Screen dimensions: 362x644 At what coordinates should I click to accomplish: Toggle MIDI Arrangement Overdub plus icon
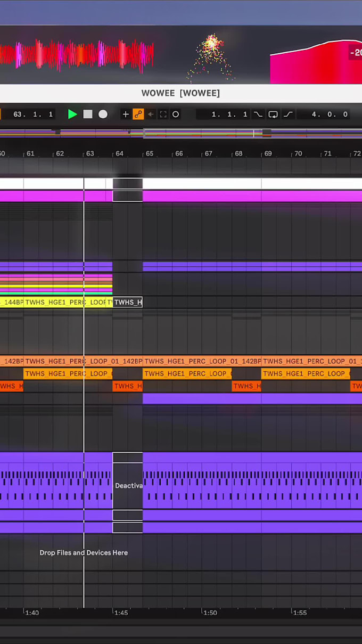126,114
